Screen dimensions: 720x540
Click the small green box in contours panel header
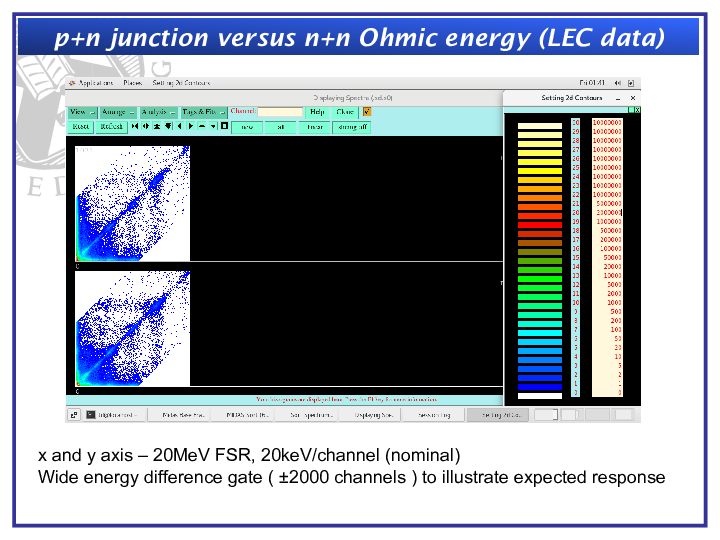(631, 110)
